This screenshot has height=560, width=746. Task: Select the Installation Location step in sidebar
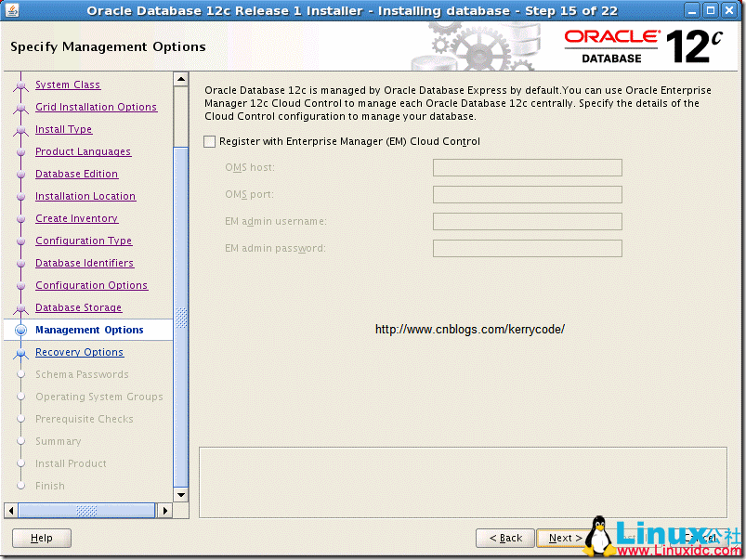pos(85,196)
